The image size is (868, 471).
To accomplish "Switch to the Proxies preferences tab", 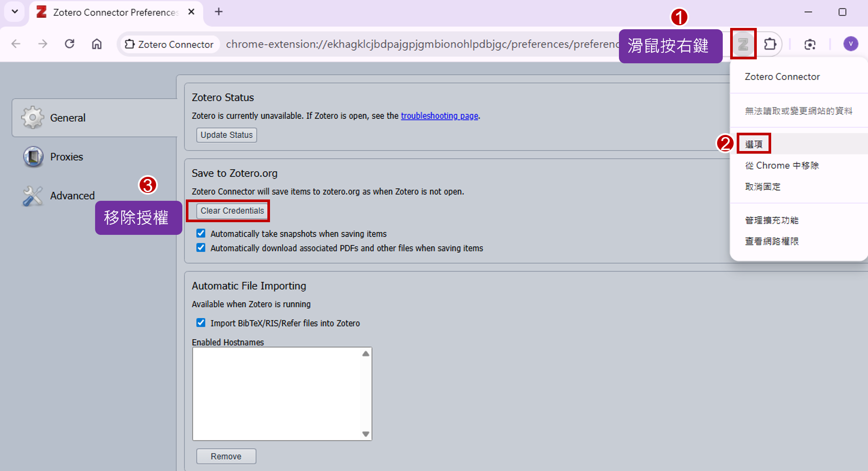I will 66,157.
